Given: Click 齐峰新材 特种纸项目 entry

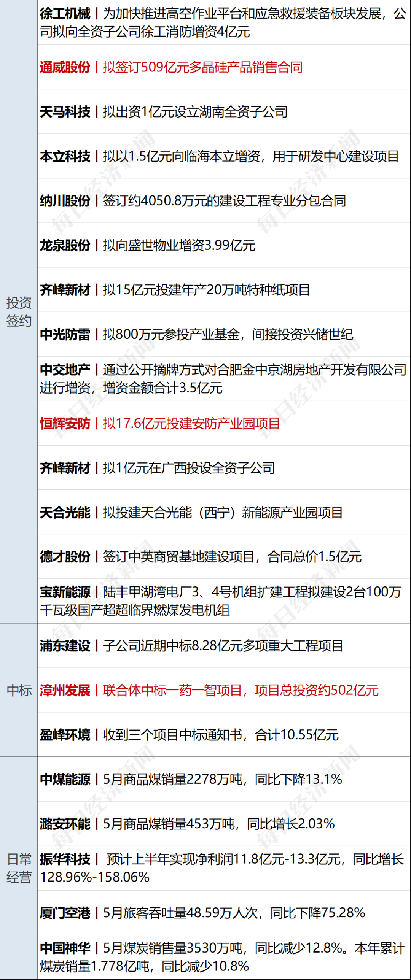Looking at the screenshot, I should (175, 290).
